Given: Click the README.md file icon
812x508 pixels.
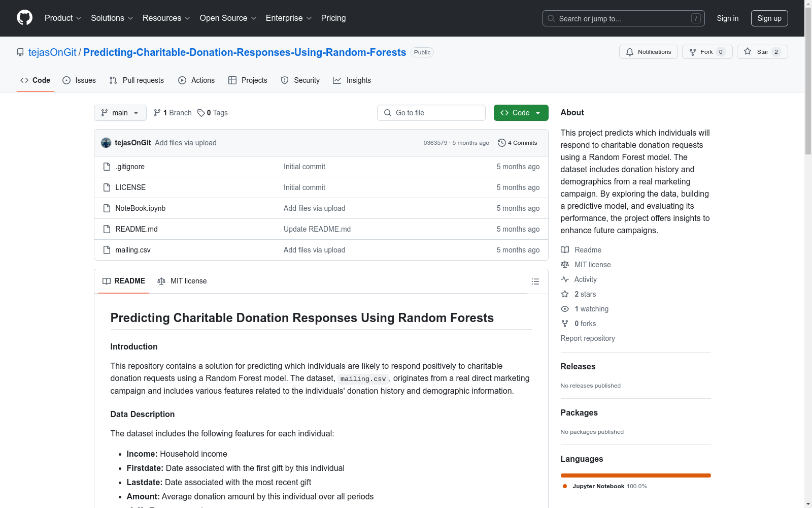Looking at the screenshot, I should tap(107, 229).
